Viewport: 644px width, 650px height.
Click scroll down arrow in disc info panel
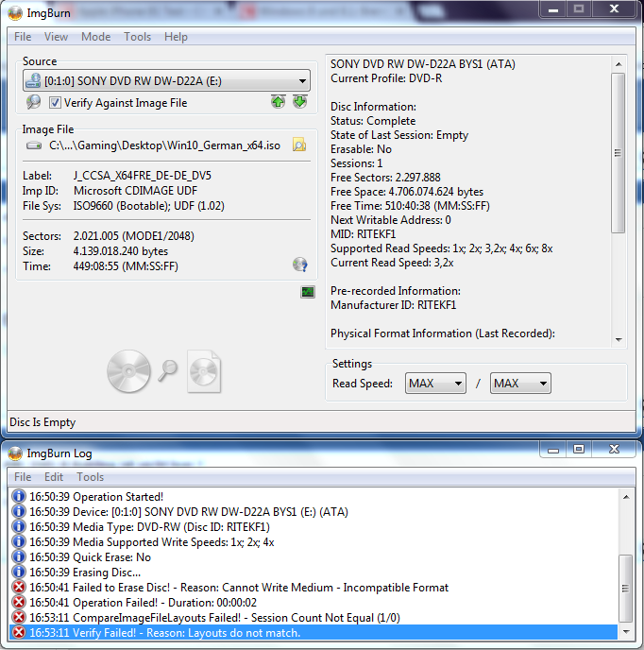click(x=619, y=339)
